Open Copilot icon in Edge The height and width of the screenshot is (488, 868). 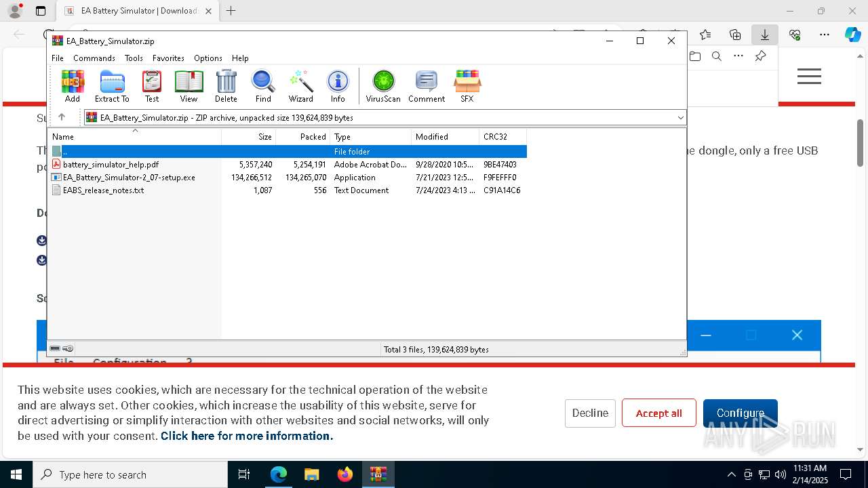coord(852,35)
